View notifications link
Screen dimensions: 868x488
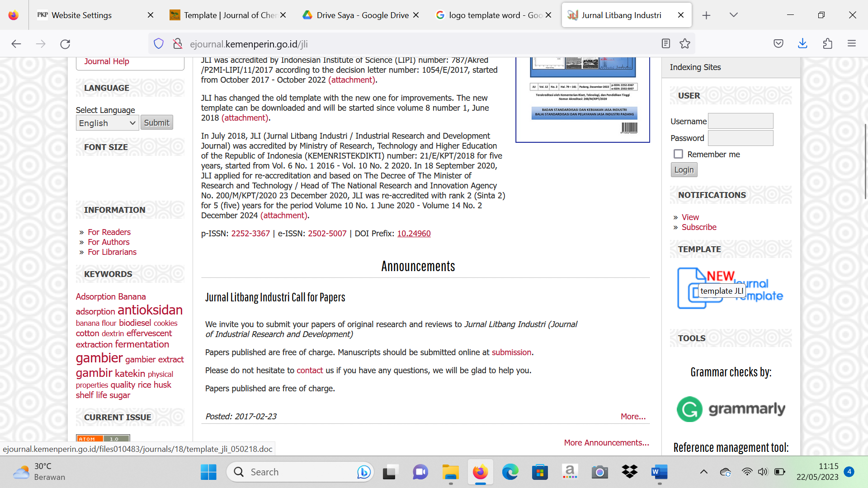(690, 217)
